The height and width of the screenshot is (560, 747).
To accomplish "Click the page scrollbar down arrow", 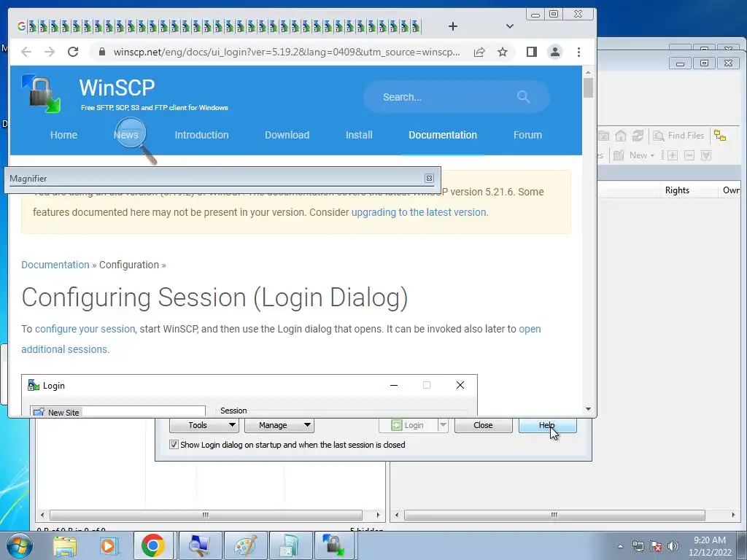I will tap(588, 409).
